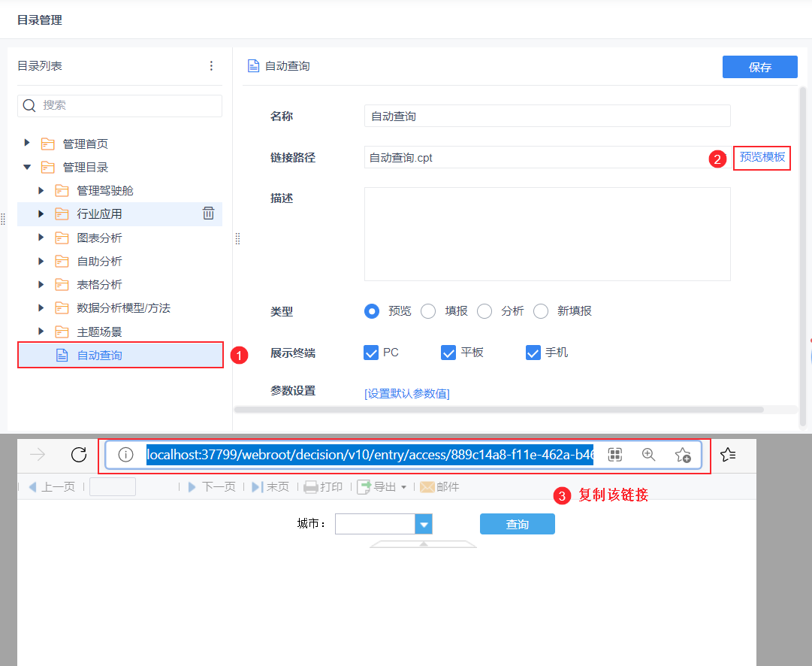Click the page number input box
Viewport: 812px width, 666px height.
113,486
